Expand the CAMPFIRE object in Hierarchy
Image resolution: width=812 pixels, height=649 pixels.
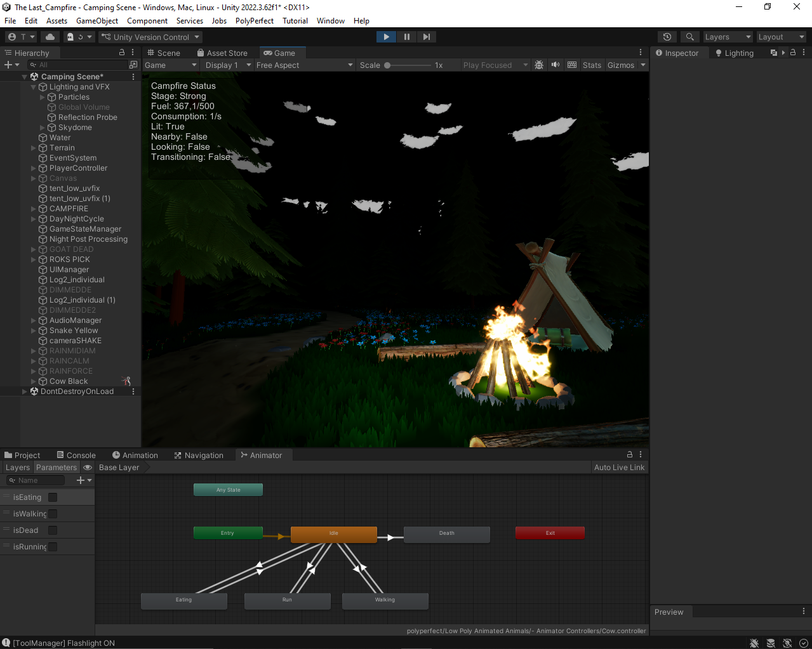[34, 209]
